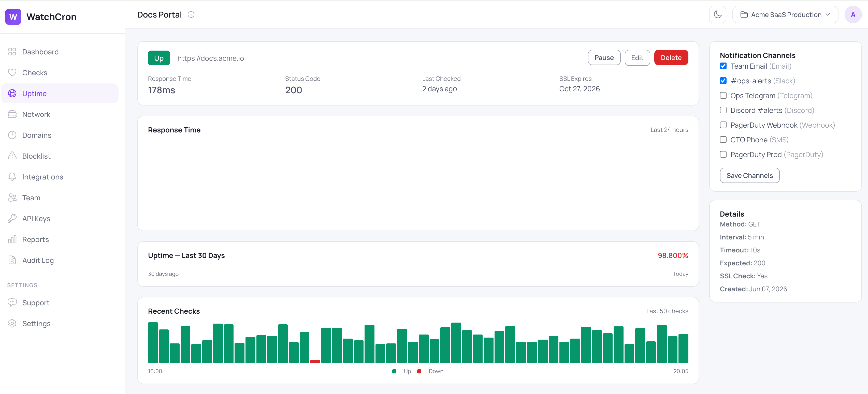Click the Integrations bell icon
Screen dimensions: 868x394
12,176
